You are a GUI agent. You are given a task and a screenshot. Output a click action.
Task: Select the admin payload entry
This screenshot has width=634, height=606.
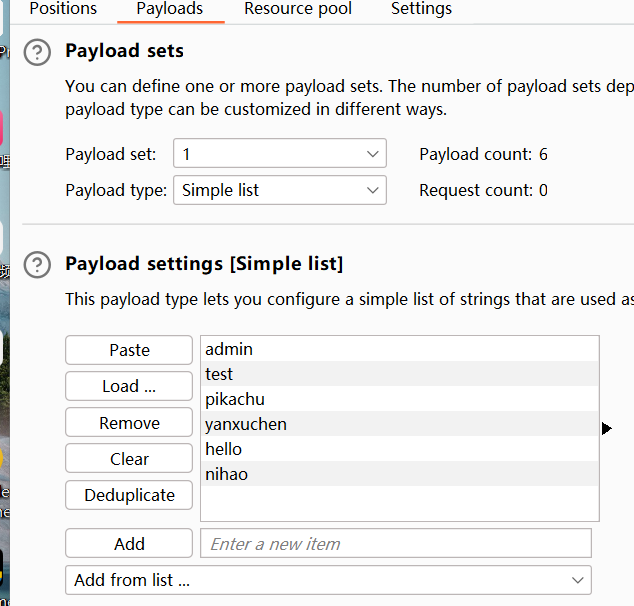[399, 349]
